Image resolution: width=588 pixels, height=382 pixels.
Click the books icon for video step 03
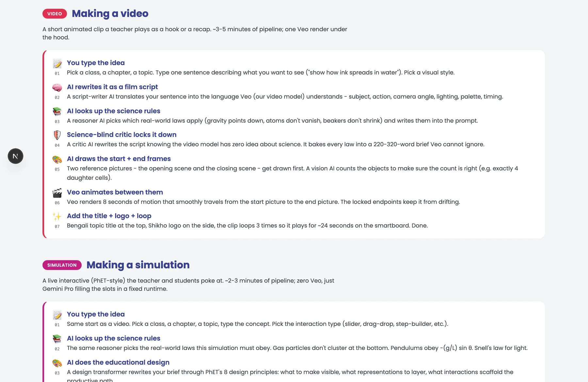coord(57,111)
